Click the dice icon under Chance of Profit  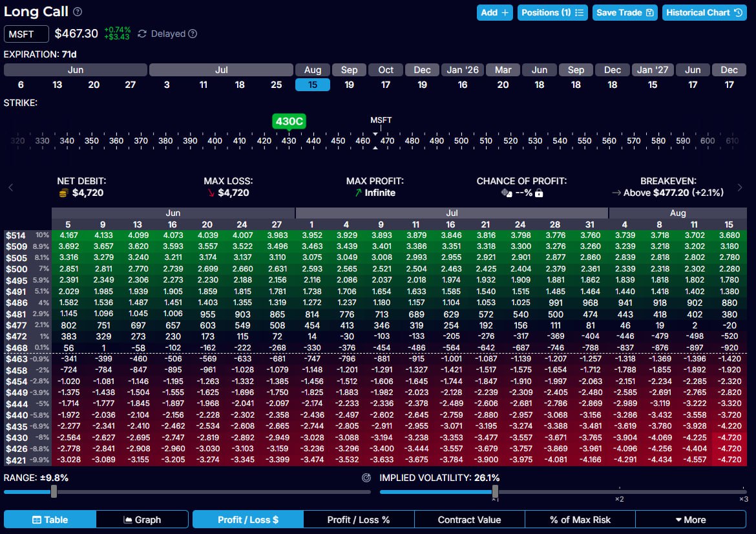(x=507, y=193)
